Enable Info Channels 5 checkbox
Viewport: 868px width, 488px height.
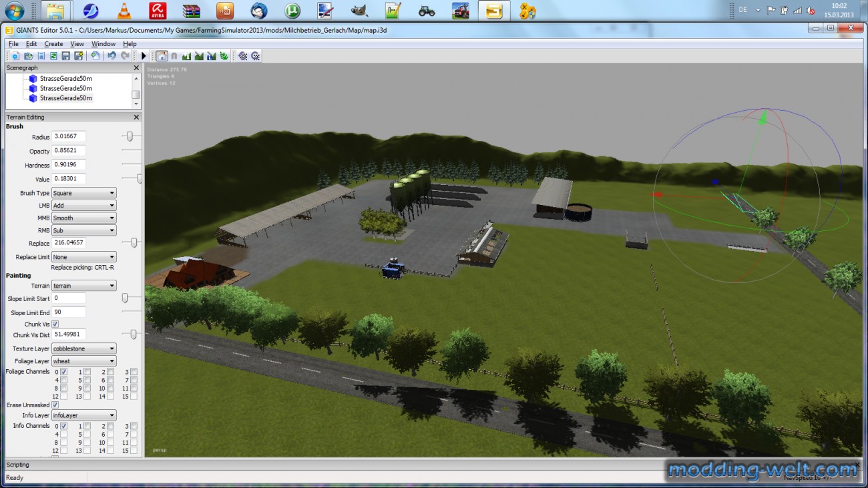(87, 434)
